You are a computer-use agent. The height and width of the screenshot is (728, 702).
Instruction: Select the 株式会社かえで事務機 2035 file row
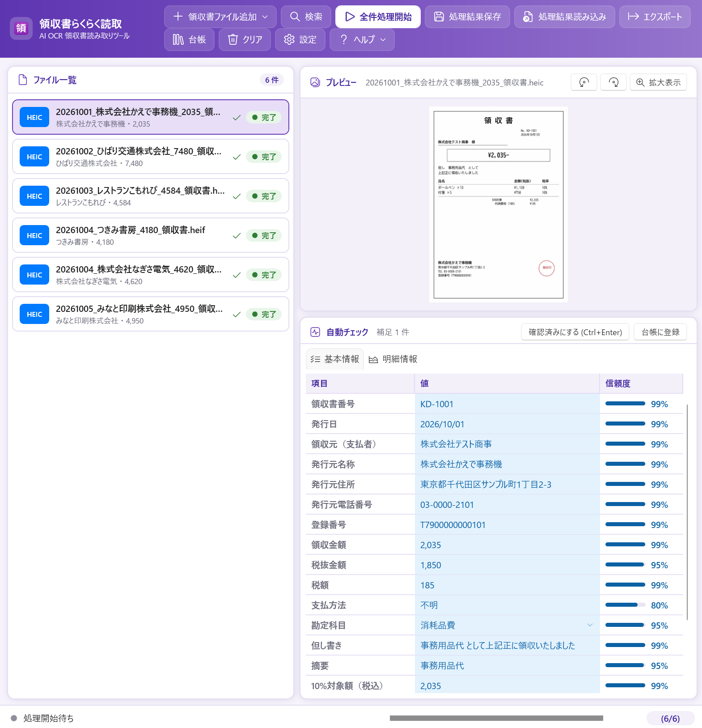(151, 117)
